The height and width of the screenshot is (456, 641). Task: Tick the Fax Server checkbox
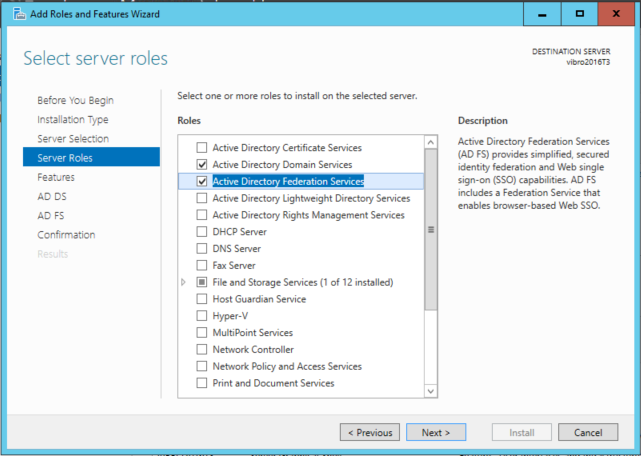click(x=202, y=265)
